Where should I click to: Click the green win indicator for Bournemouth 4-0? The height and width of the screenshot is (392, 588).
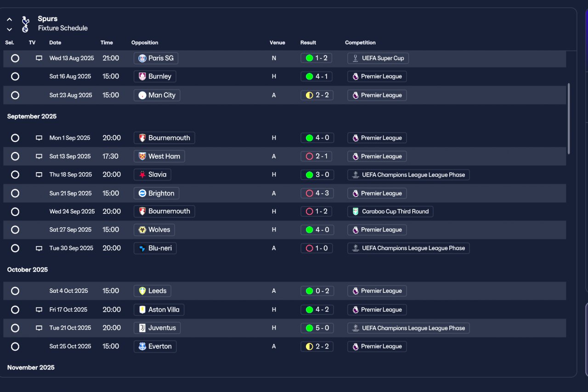click(x=309, y=138)
